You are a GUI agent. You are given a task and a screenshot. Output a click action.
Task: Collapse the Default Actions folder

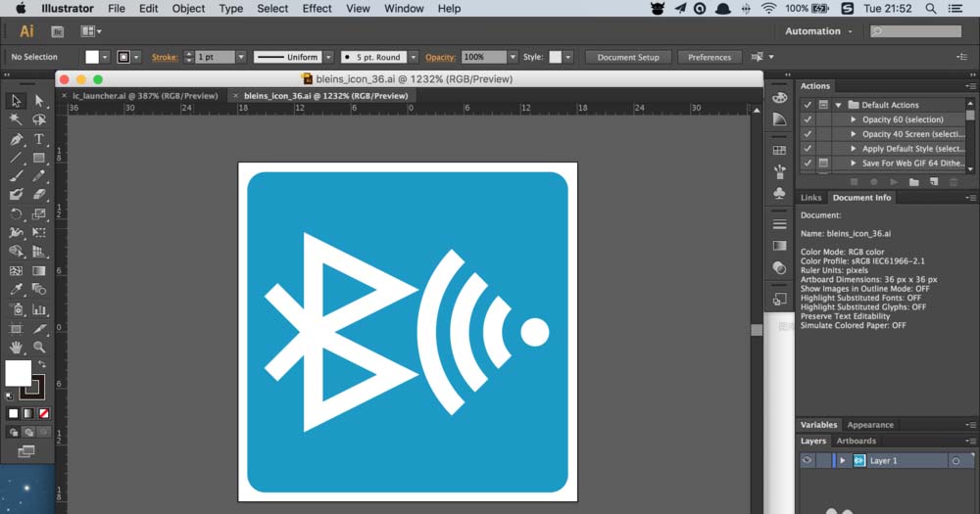[x=839, y=105]
